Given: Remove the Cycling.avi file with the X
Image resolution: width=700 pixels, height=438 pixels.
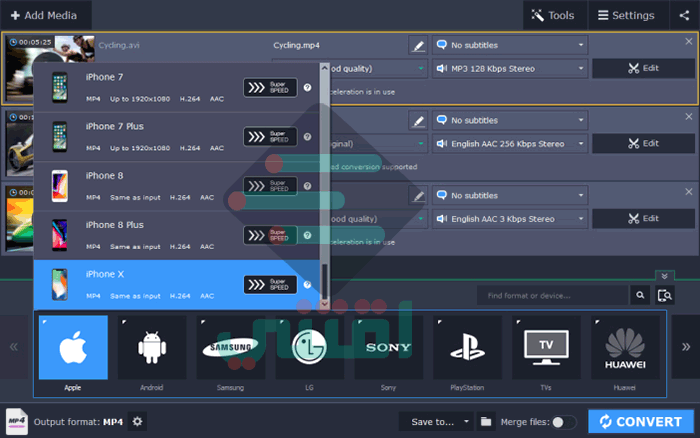Looking at the screenshot, I should tap(689, 42).
